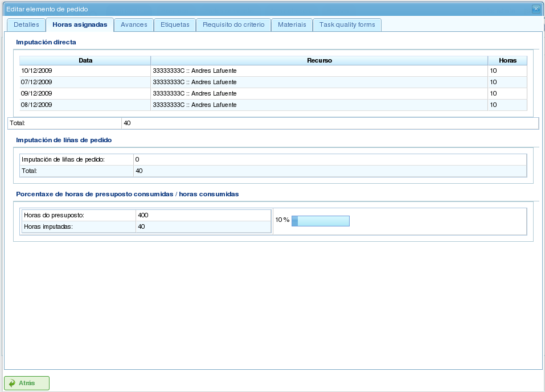This screenshot has height=392, width=545.
Task: Switch to the Detalles tab
Action: (x=26, y=25)
